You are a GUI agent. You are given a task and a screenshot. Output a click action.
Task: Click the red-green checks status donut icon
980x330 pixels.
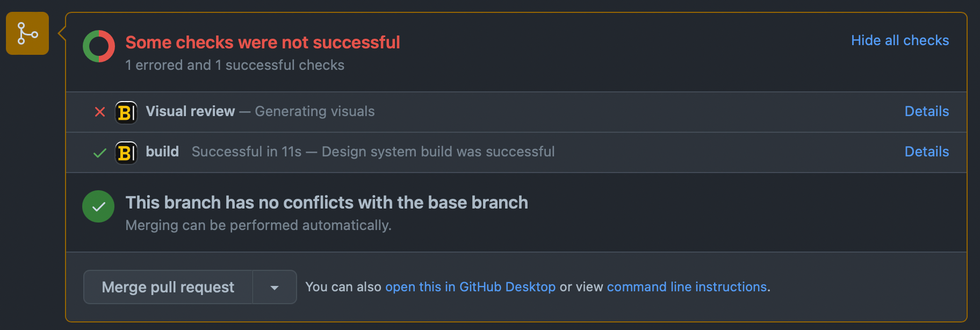point(99,46)
